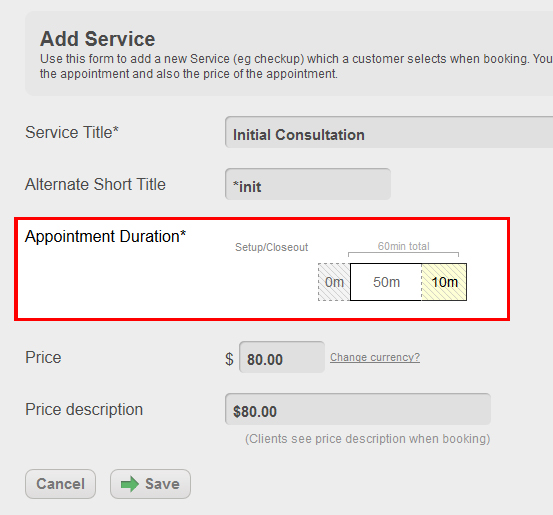Click the Price label text

tap(43, 357)
